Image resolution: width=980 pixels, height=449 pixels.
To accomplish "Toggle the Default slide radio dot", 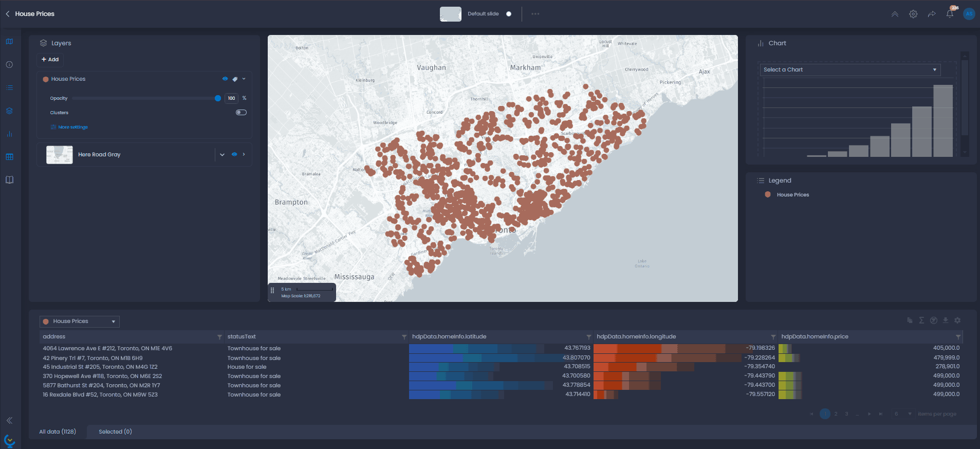I will pos(509,14).
